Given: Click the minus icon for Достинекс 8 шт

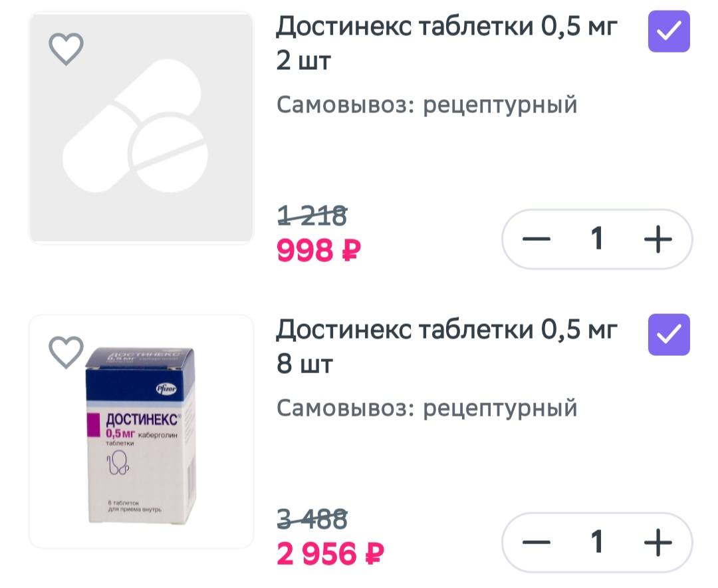Looking at the screenshot, I should click(537, 542).
